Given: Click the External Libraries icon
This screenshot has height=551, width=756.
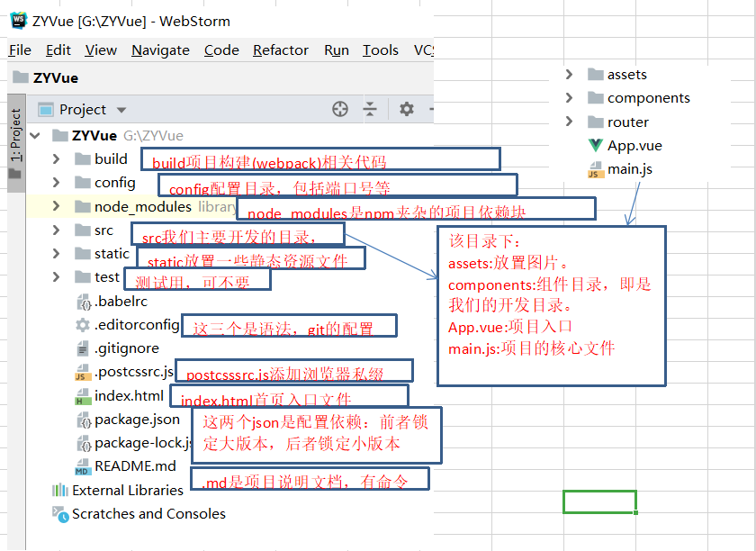Looking at the screenshot, I should (60, 490).
